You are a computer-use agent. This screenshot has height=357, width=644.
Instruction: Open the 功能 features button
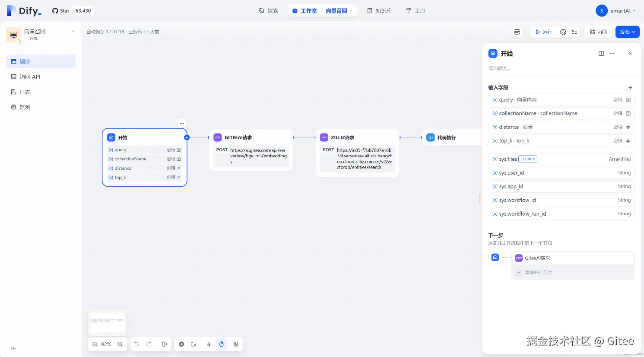point(598,32)
